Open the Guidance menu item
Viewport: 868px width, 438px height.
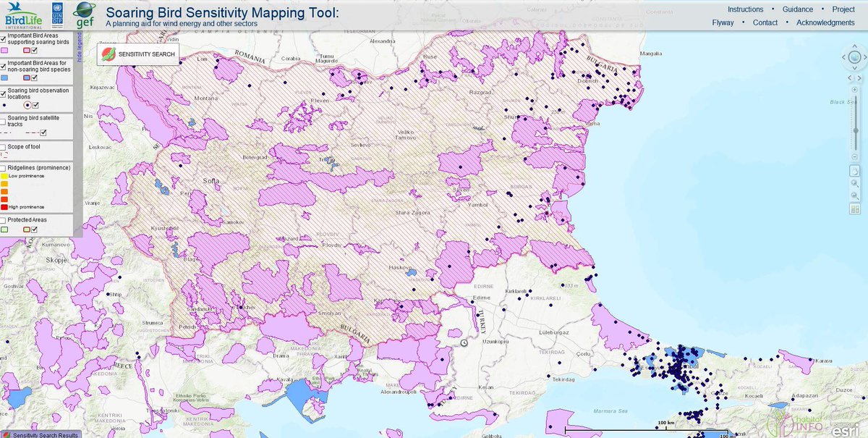click(797, 9)
